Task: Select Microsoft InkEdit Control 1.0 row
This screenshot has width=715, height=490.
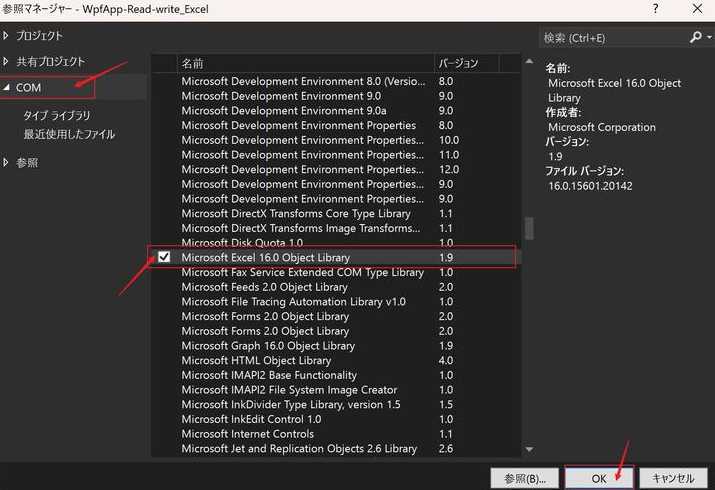Action: pyautogui.click(x=335, y=419)
